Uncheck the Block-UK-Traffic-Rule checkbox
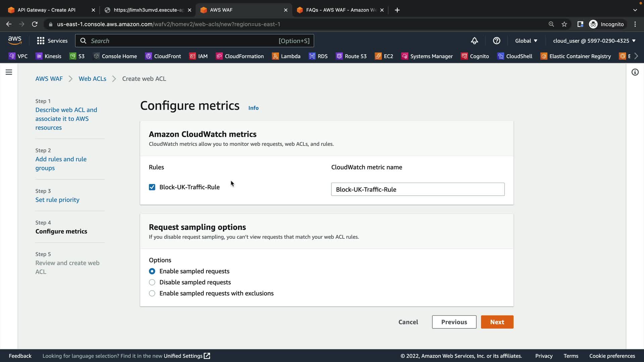 (x=152, y=187)
